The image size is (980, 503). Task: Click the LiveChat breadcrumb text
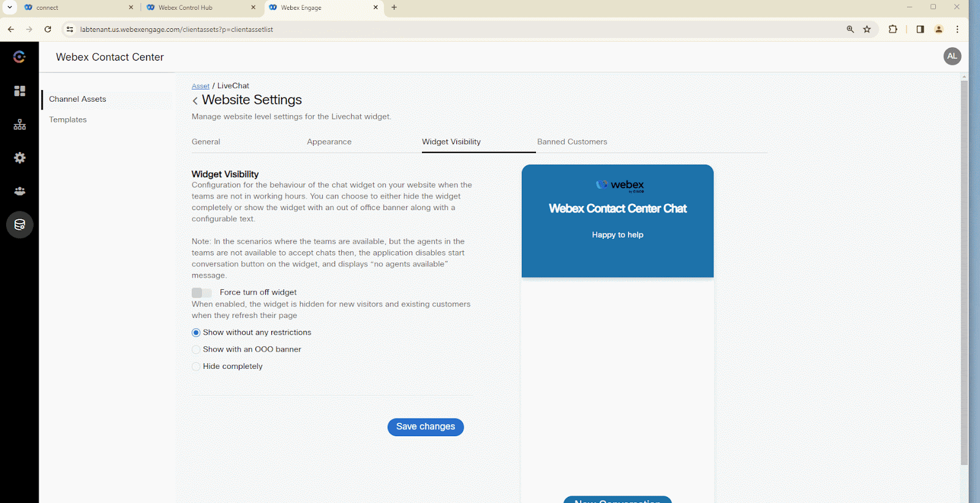click(x=233, y=86)
